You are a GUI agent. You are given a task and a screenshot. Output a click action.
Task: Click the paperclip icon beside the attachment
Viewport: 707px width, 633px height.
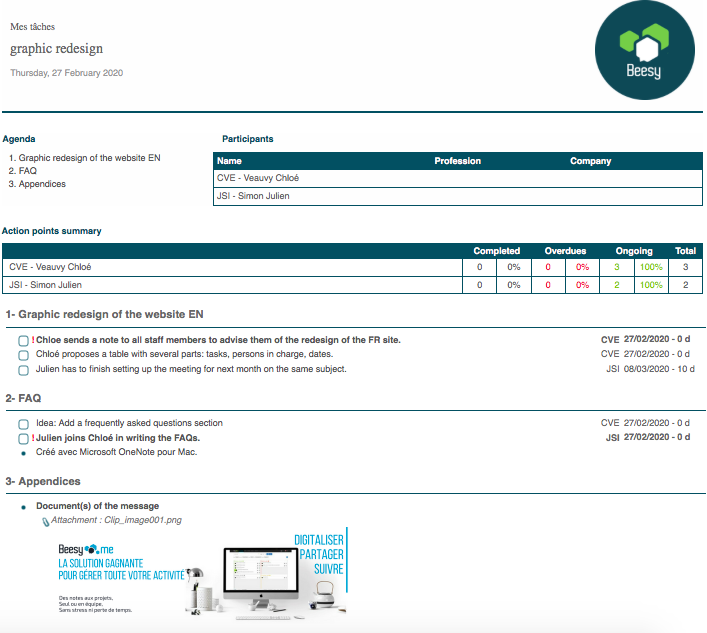pyautogui.click(x=44, y=521)
